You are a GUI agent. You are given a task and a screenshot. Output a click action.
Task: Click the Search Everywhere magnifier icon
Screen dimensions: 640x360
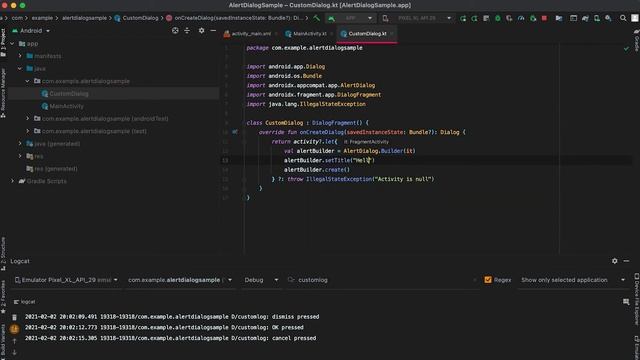[623, 18]
